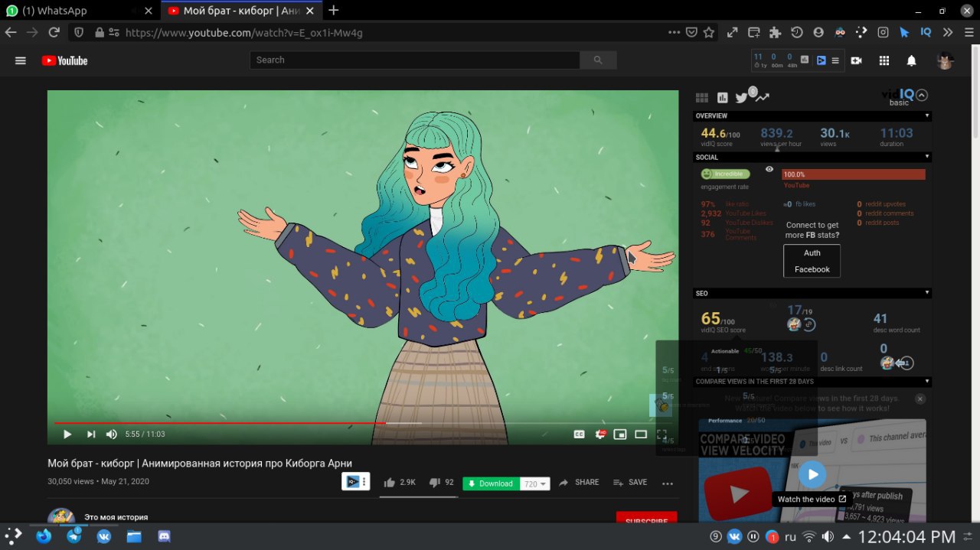Image resolution: width=980 pixels, height=550 pixels.
Task: Open the 720 quality dropdown
Action: (535, 483)
